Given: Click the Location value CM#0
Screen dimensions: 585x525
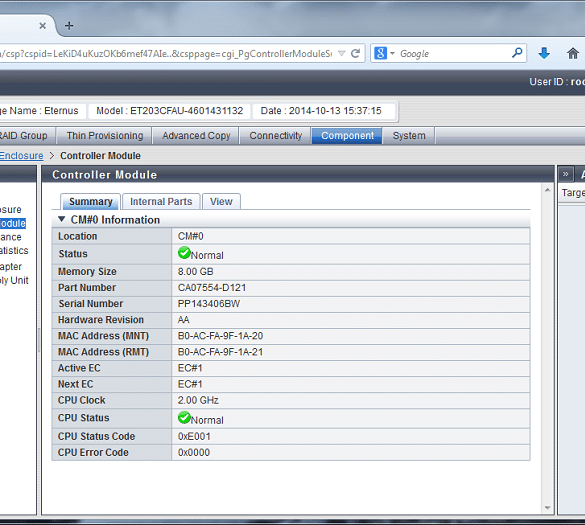Looking at the screenshot, I should point(191,236).
